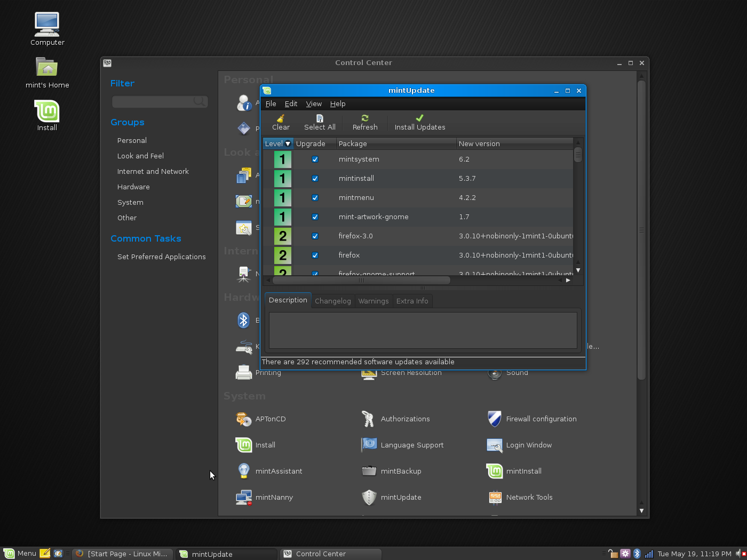Open Network Tools

pos(520,498)
